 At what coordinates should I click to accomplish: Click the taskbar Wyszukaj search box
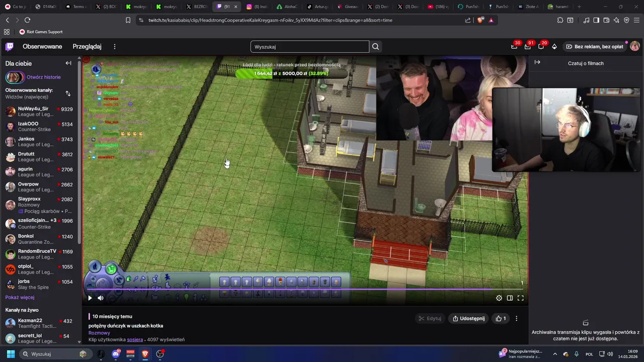55,354
